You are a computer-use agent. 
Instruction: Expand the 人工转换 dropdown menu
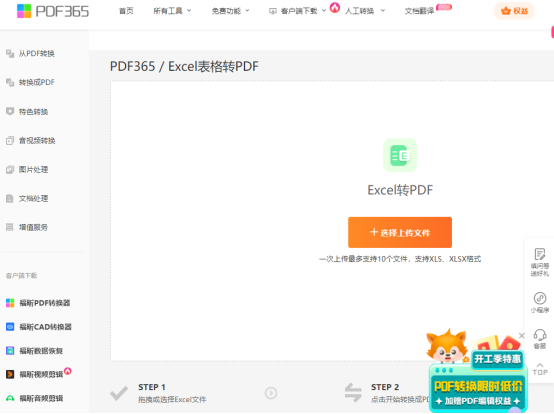pos(365,11)
